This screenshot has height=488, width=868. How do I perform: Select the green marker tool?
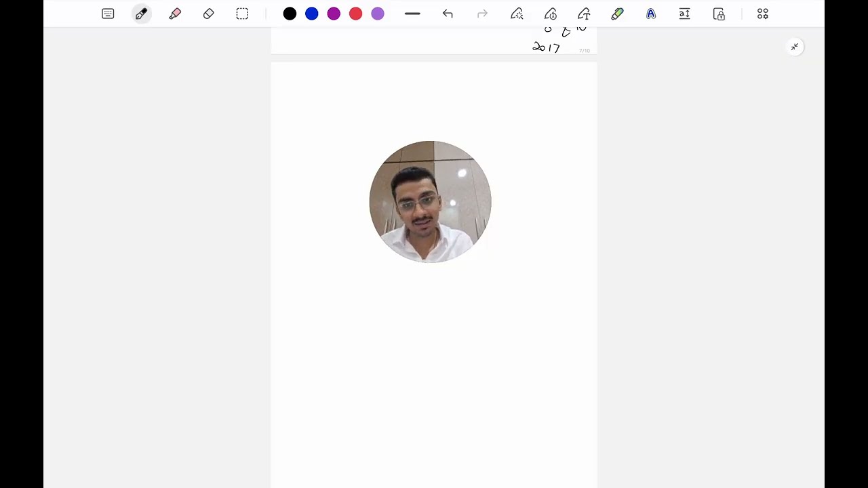pyautogui.click(x=617, y=14)
